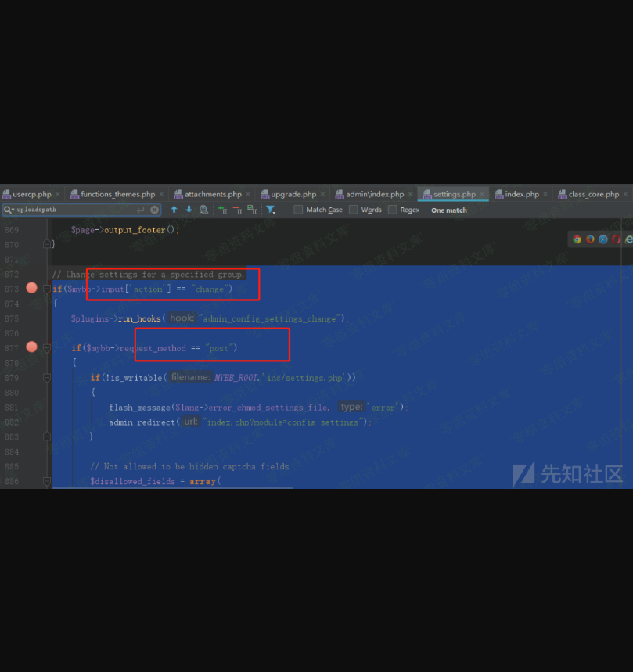Jump to previous search occurrence arrow

coord(174,210)
